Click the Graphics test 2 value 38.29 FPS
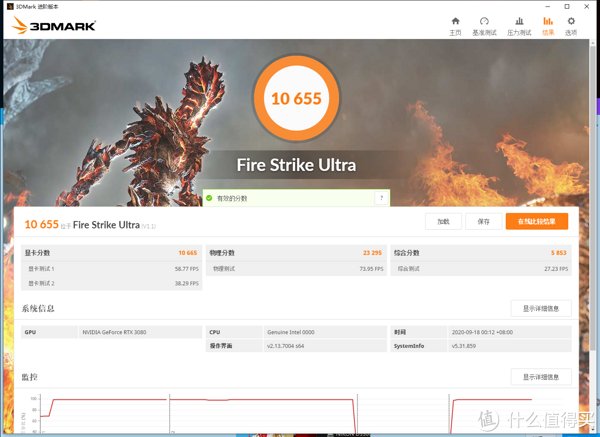This screenshot has height=437, width=600. (x=187, y=283)
